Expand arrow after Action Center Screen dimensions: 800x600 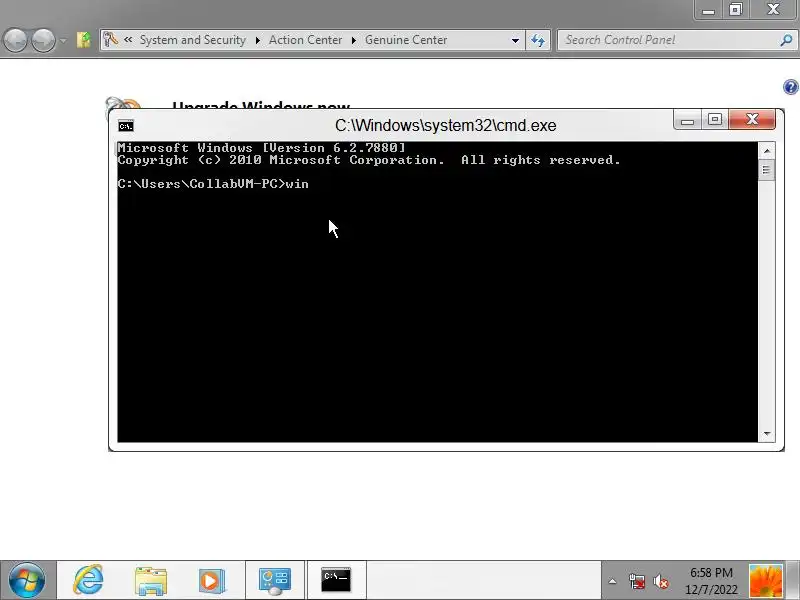tap(354, 40)
